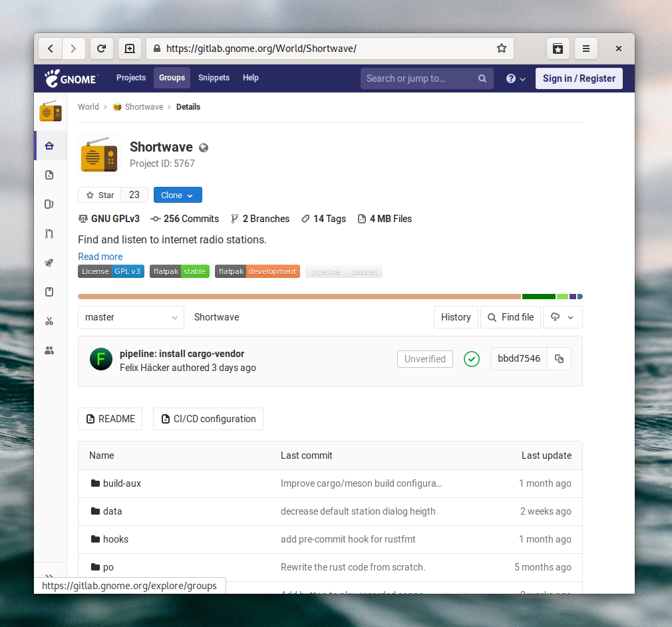Copy commit SHA with clipboard icon
This screenshot has height=627, width=672.
point(559,358)
